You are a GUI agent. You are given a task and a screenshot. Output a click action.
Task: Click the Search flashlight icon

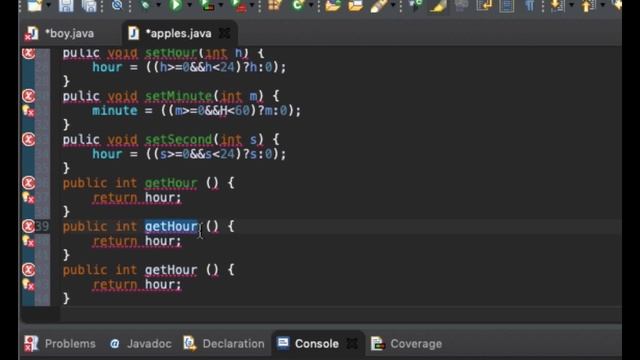tap(379, 5)
